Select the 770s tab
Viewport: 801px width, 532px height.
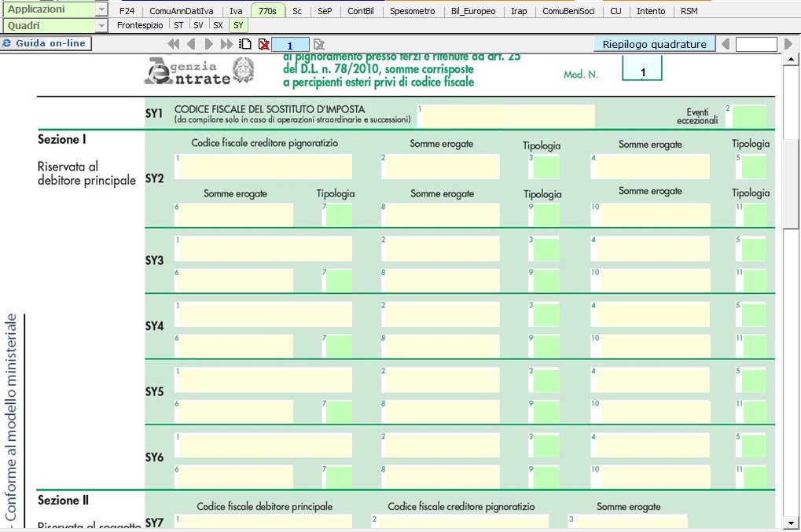(x=267, y=11)
